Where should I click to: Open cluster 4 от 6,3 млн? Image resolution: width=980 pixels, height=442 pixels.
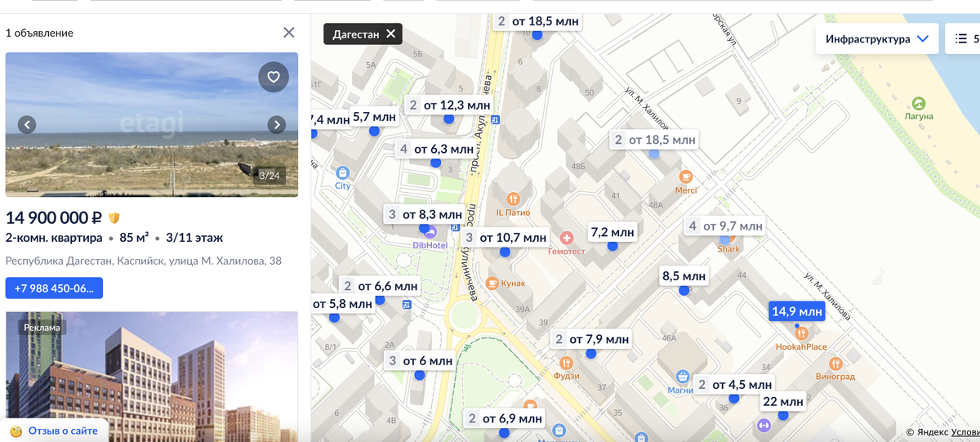436,149
